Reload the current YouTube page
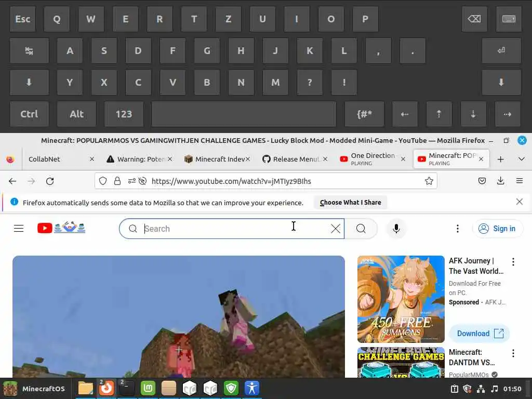 click(x=50, y=181)
